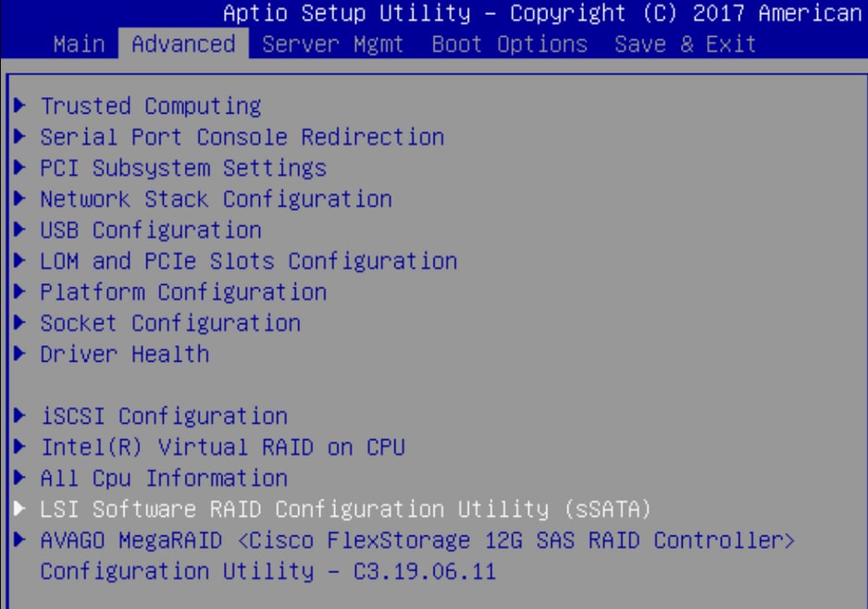Switch to the Main tab
Screen dimensions: 868x609
coord(79,44)
